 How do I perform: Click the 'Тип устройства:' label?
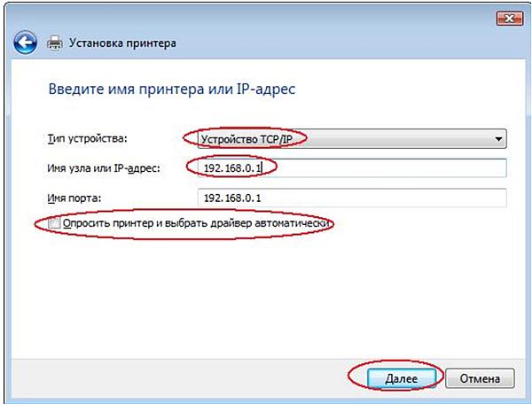pyautogui.click(x=86, y=139)
